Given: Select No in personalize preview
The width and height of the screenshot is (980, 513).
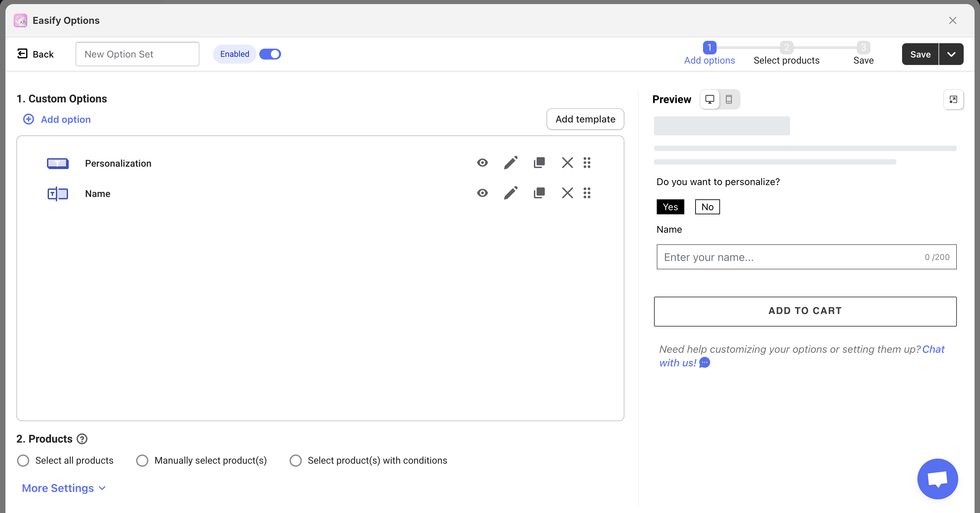Looking at the screenshot, I should click(x=707, y=207).
